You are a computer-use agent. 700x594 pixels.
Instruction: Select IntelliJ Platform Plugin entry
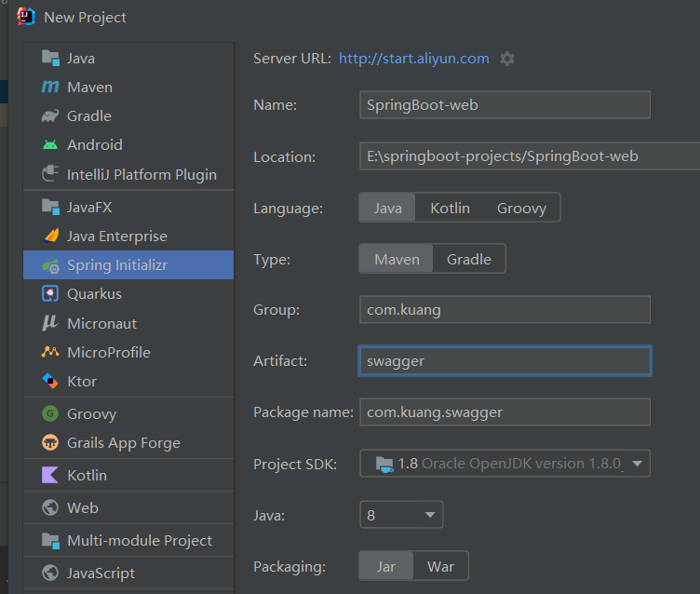pyautogui.click(x=128, y=174)
